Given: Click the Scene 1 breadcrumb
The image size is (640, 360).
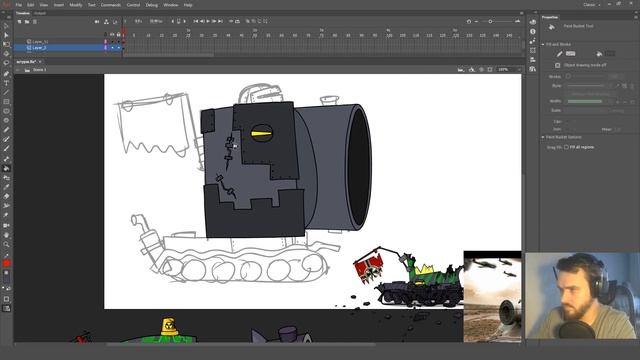Looking at the screenshot, I should [x=39, y=70].
